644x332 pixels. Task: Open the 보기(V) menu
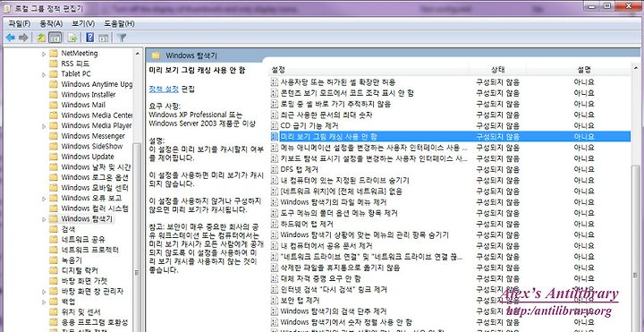pyautogui.click(x=83, y=23)
